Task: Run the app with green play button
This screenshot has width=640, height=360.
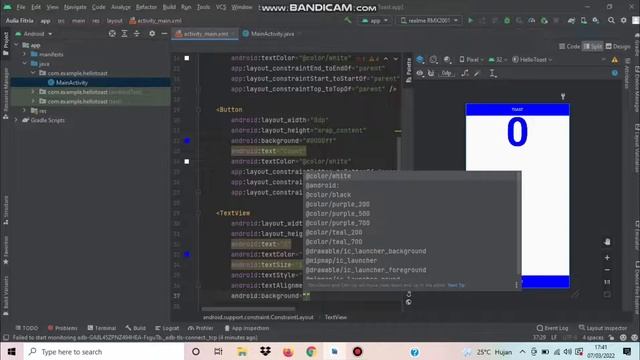Action: (x=470, y=20)
